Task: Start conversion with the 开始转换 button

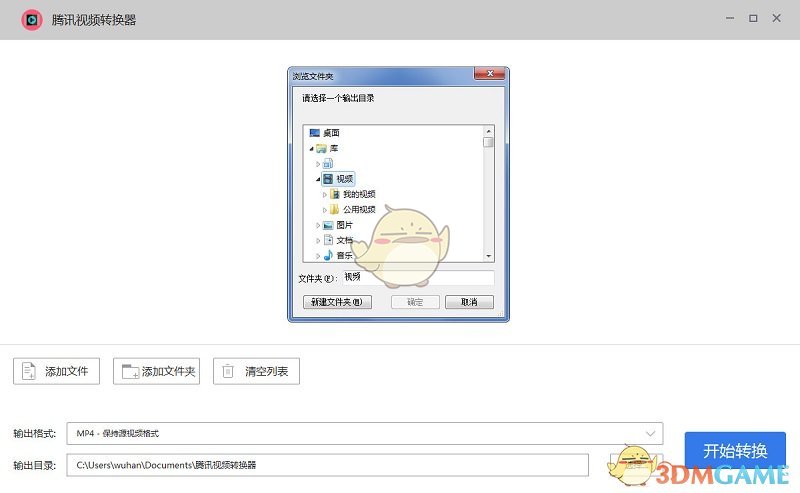Action: coord(735,450)
